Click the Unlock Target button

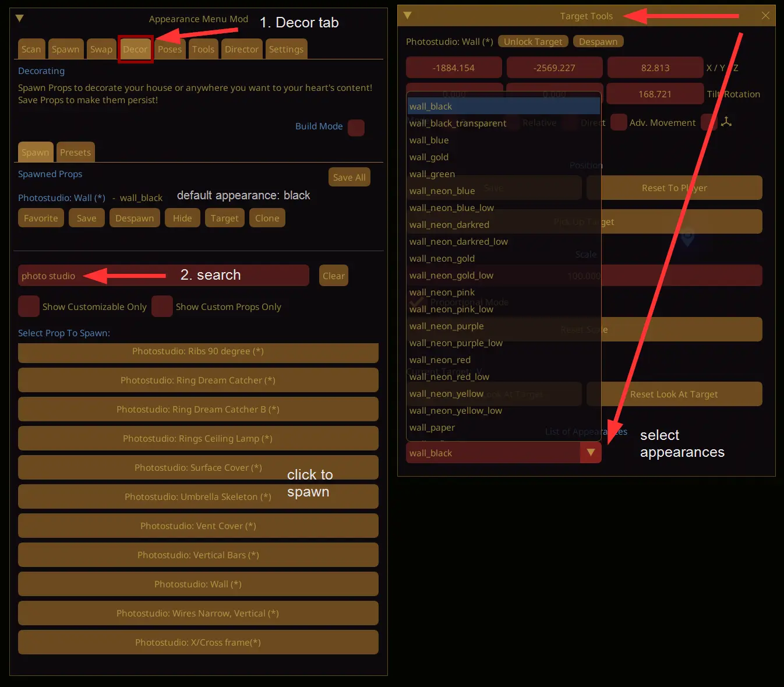[x=533, y=41]
